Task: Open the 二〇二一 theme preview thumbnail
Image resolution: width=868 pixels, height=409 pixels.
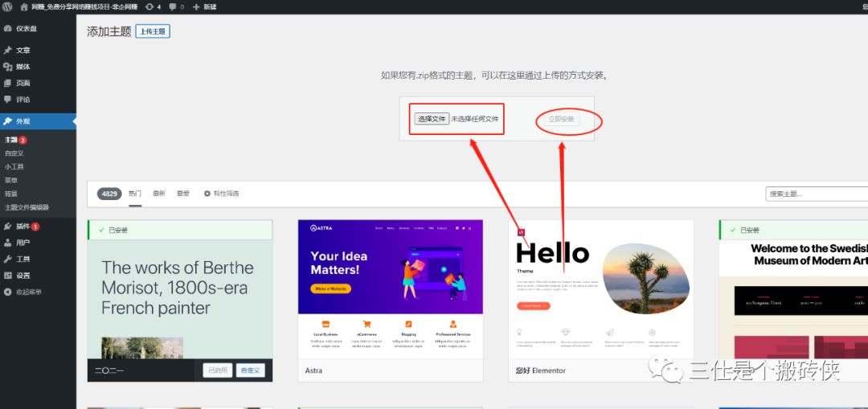Action: [180, 299]
